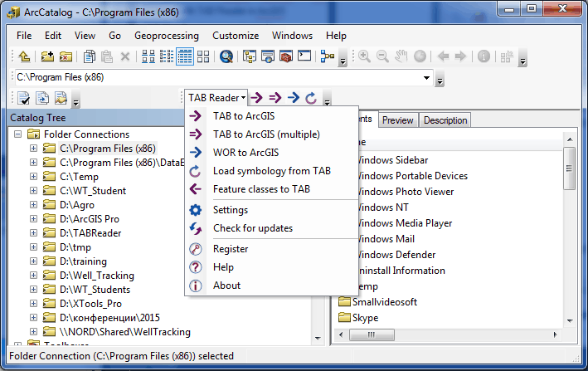This screenshot has height=371, width=588.
Task: Switch to Large Icons view
Action: point(148,56)
